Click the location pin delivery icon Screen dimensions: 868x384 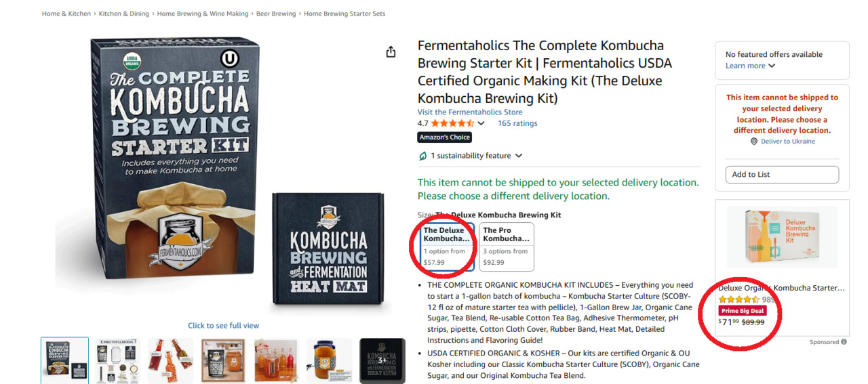[x=754, y=142]
